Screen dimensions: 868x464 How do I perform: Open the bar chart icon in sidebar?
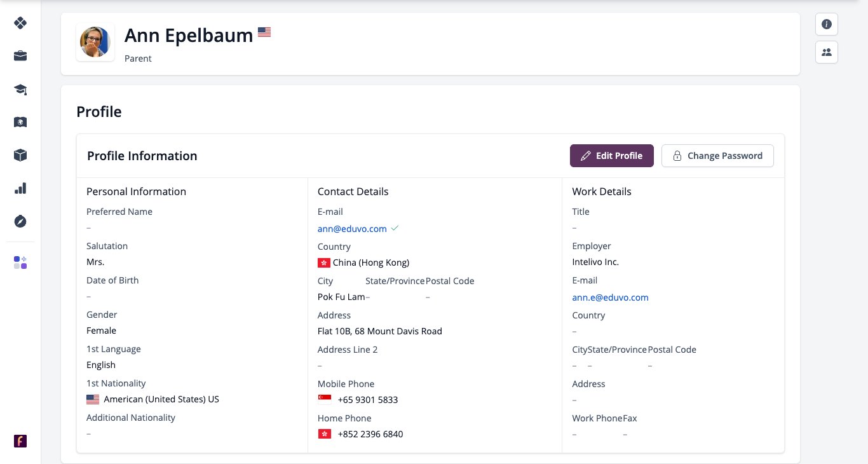(x=20, y=188)
